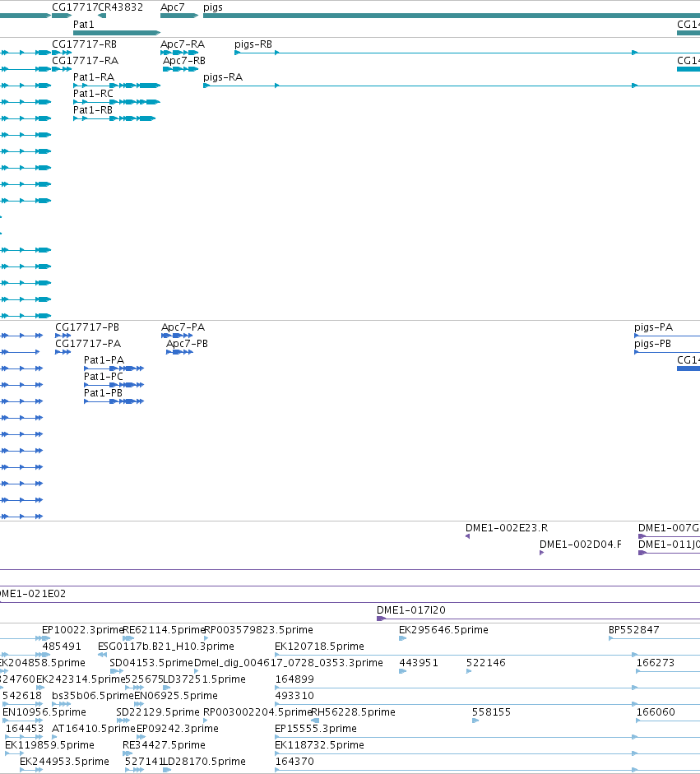Click EST EP10022.3prime
Image resolution: width=700 pixels, height=774 pixels.
[82, 630]
